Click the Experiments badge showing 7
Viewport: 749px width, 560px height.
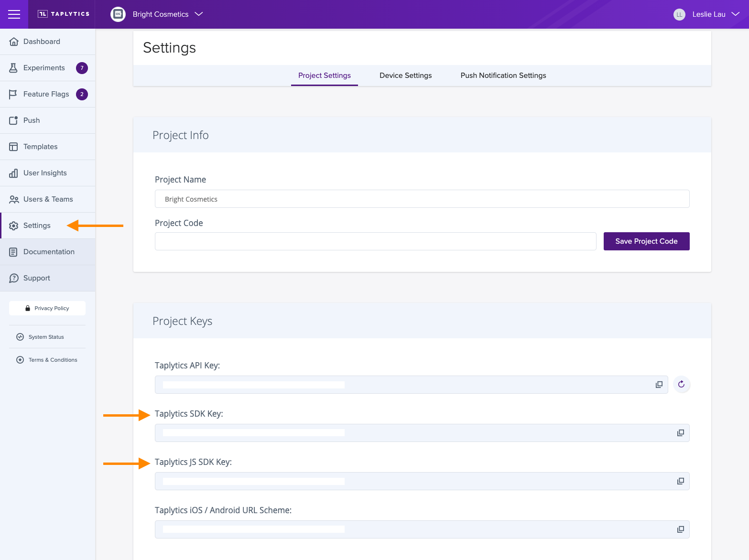tap(82, 68)
